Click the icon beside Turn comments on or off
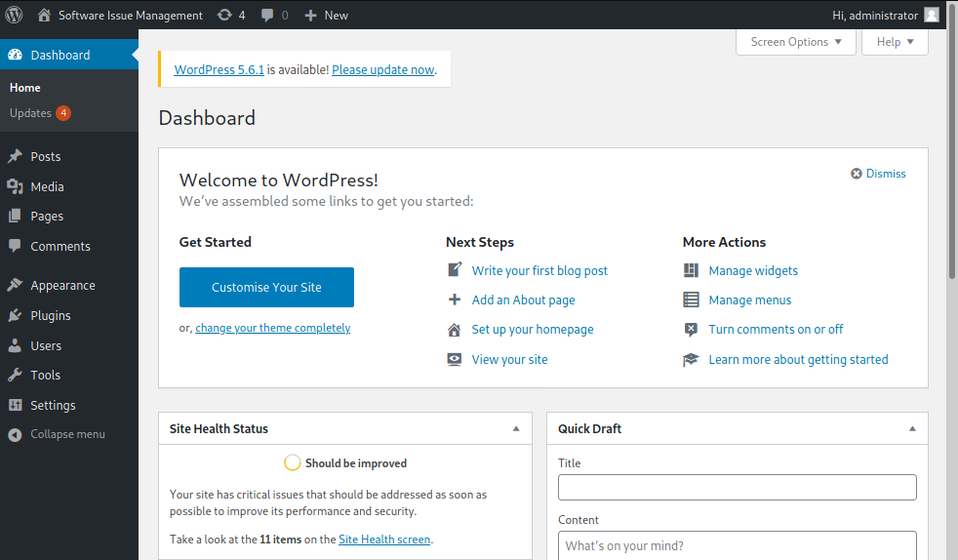Image resolution: width=958 pixels, height=560 pixels. (691, 330)
